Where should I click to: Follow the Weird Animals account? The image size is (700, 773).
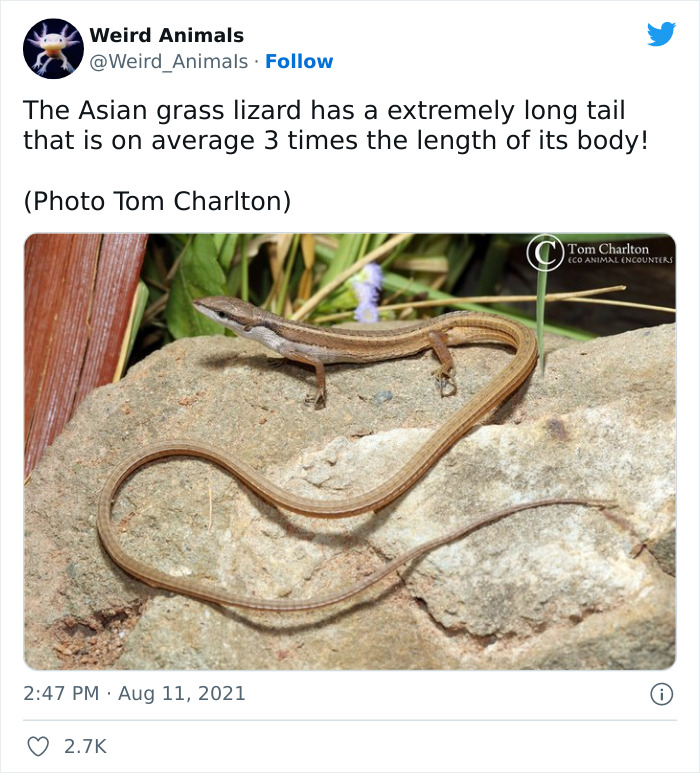pyautogui.click(x=299, y=62)
